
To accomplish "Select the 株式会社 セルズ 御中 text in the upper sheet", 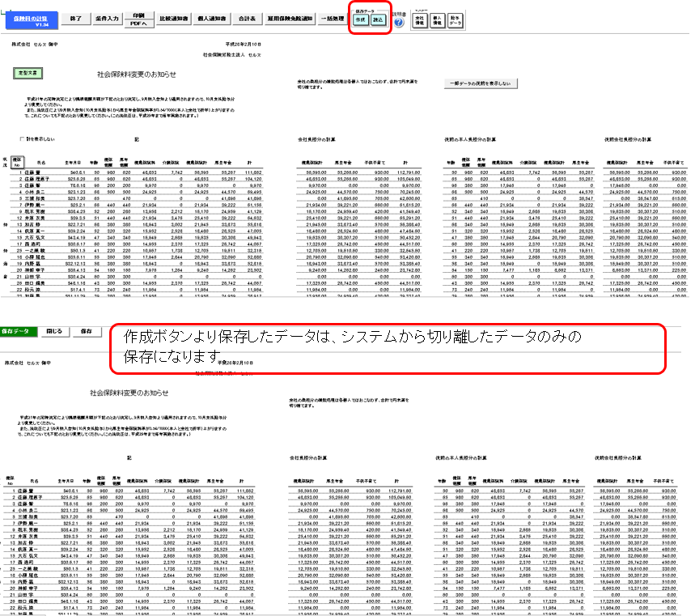I will 35,45.
